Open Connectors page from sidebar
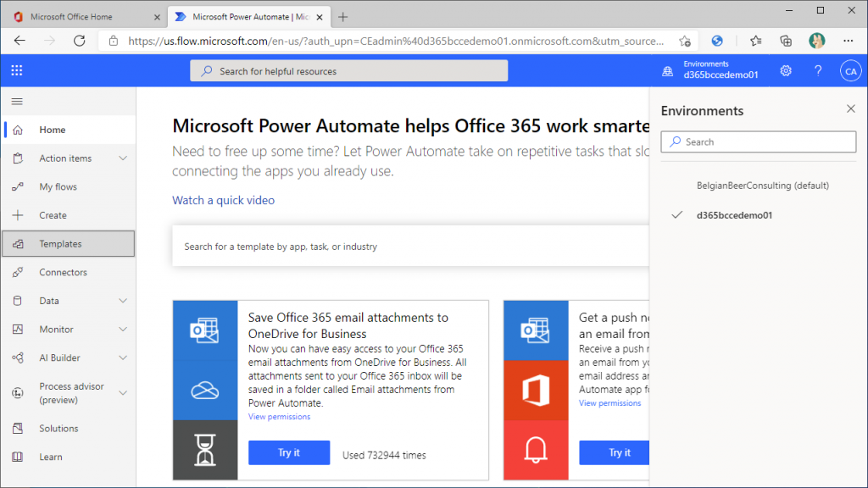The width and height of the screenshot is (868, 488). [63, 272]
